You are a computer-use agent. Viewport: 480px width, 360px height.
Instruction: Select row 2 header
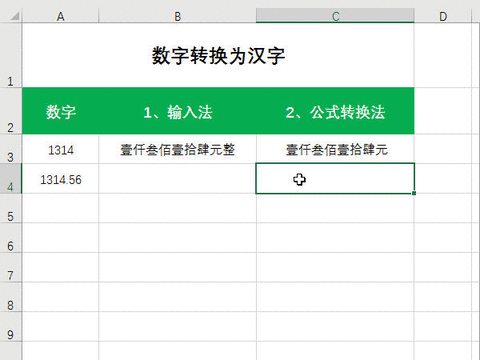click(x=11, y=111)
